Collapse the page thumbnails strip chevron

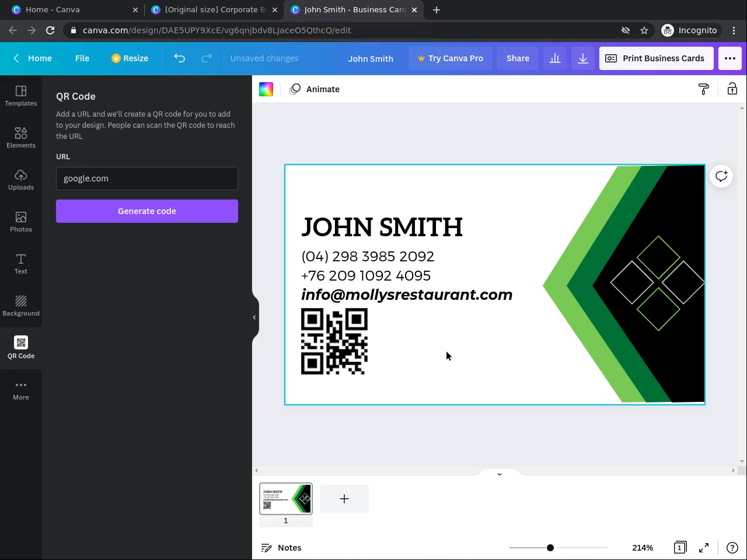500,474
